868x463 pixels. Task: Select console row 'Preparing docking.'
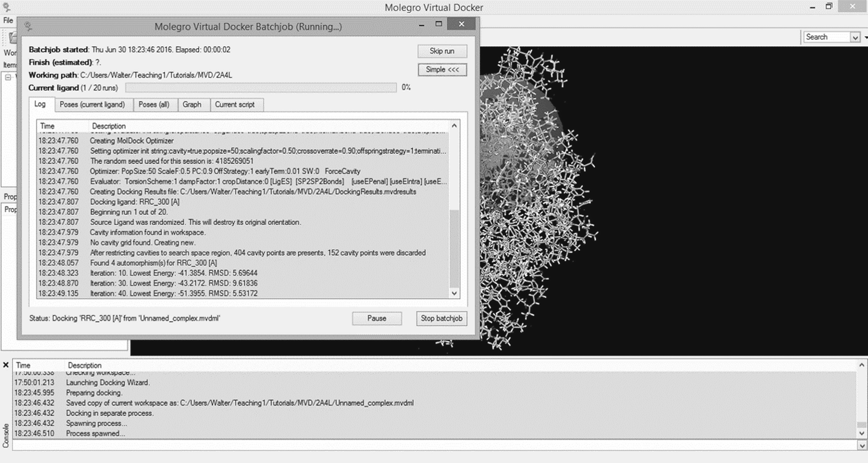pos(435,393)
